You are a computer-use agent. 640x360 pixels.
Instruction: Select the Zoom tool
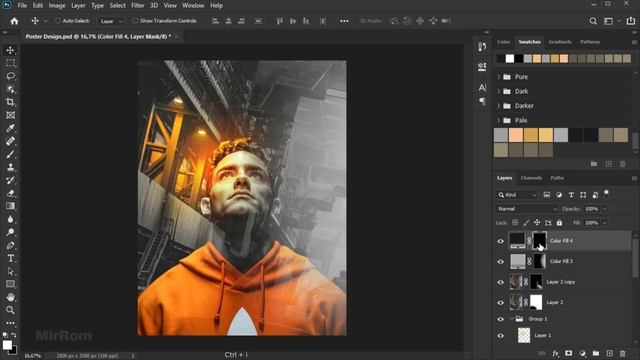tap(11, 310)
